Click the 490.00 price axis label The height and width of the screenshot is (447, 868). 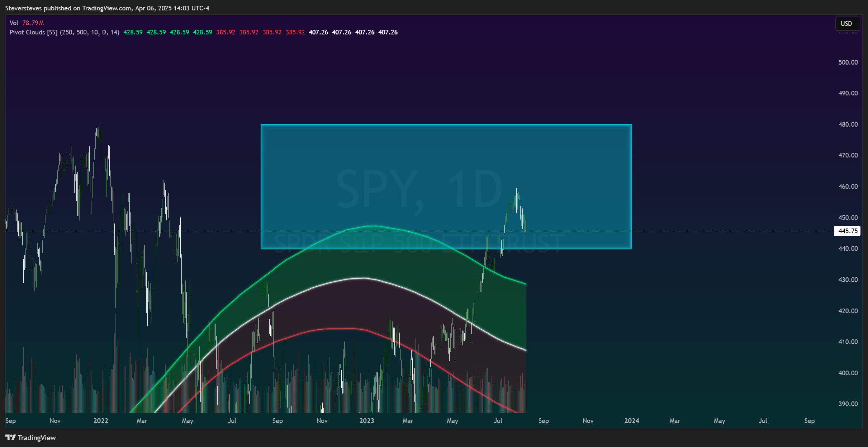(x=848, y=93)
